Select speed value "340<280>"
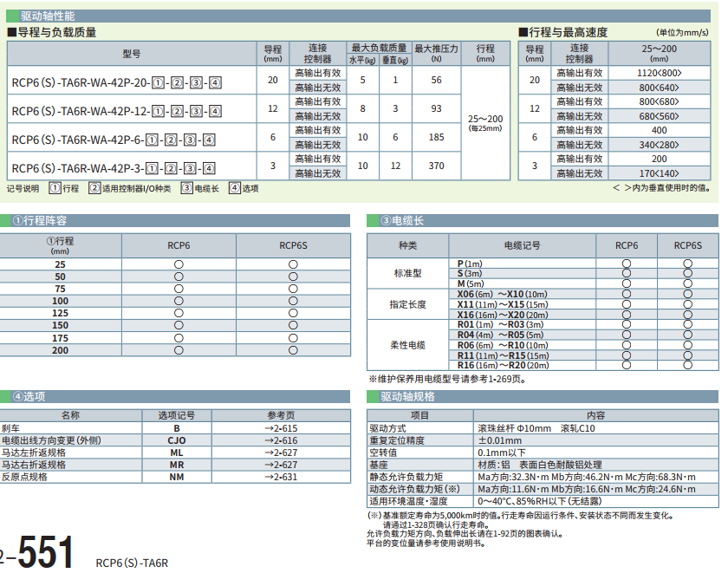728x573 pixels. point(660,145)
